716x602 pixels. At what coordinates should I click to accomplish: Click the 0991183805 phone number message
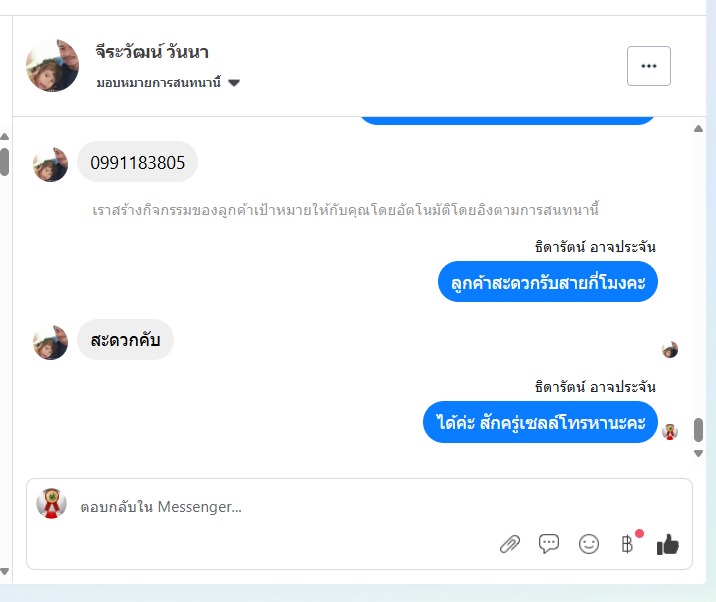[x=137, y=162]
